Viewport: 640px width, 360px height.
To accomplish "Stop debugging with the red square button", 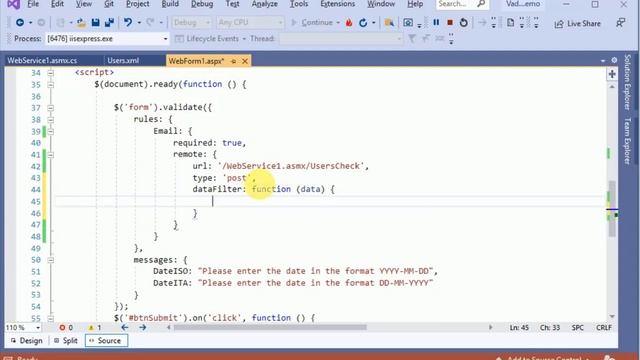I will pos(450,22).
